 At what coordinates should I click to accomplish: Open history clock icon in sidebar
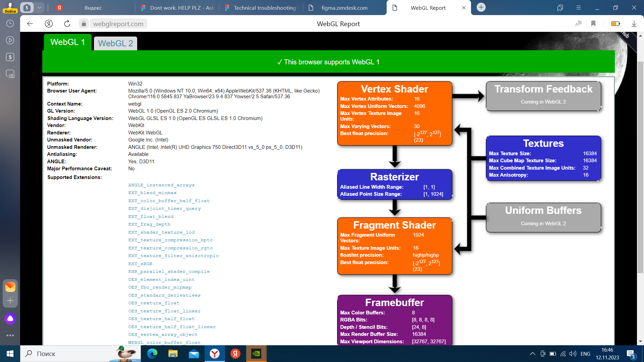tap(10, 23)
